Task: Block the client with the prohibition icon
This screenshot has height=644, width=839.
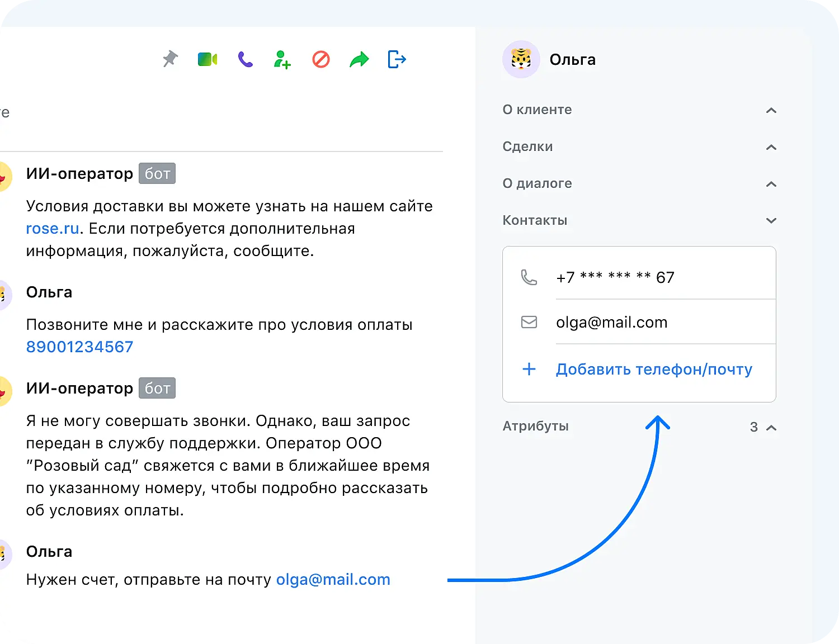Action: point(320,59)
